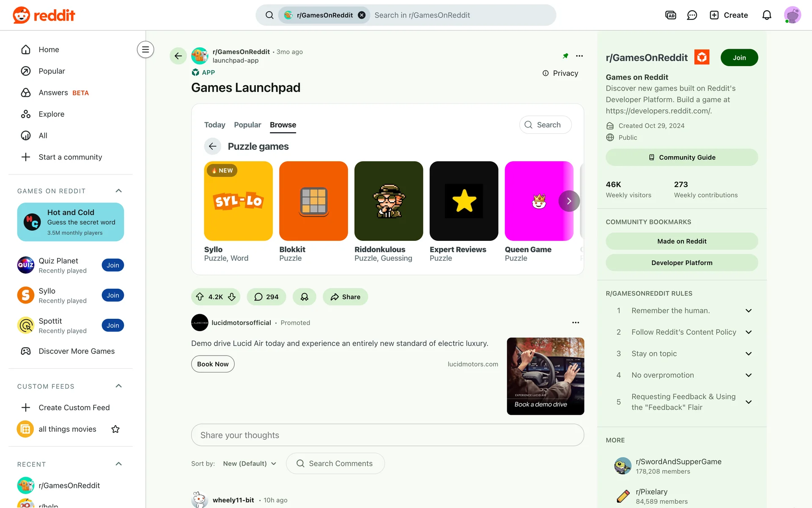Switch to the Popular tab
Image resolution: width=812 pixels, height=508 pixels.
click(247, 125)
